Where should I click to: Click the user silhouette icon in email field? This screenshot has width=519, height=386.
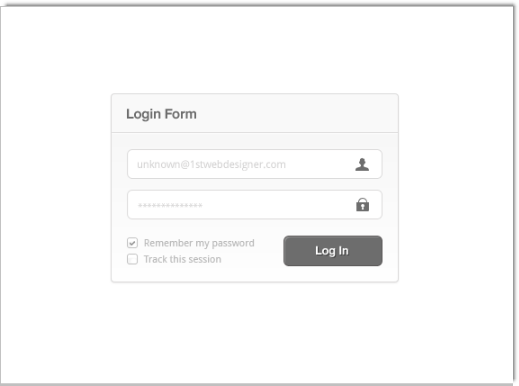[362, 165]
